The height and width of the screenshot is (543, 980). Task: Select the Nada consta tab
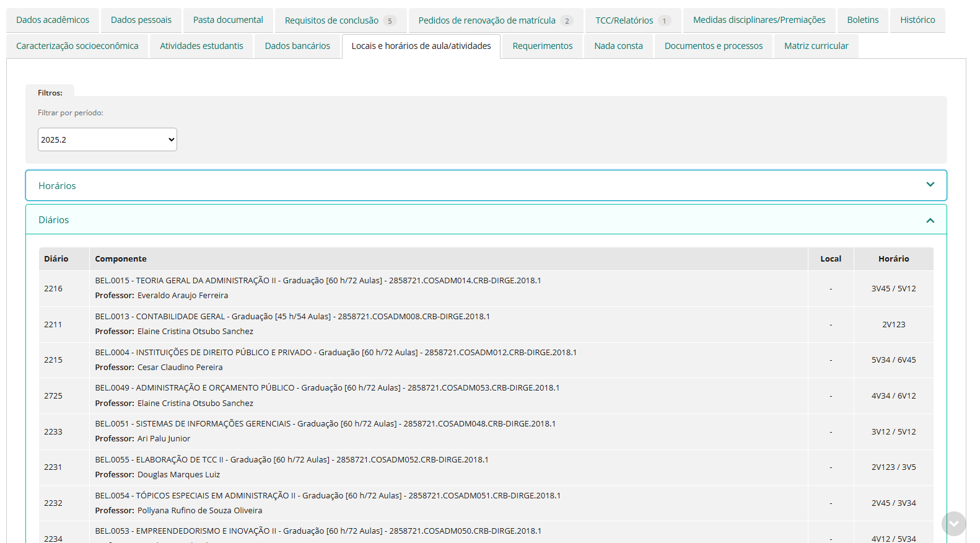pyautogui.click(x=618, y=46)
